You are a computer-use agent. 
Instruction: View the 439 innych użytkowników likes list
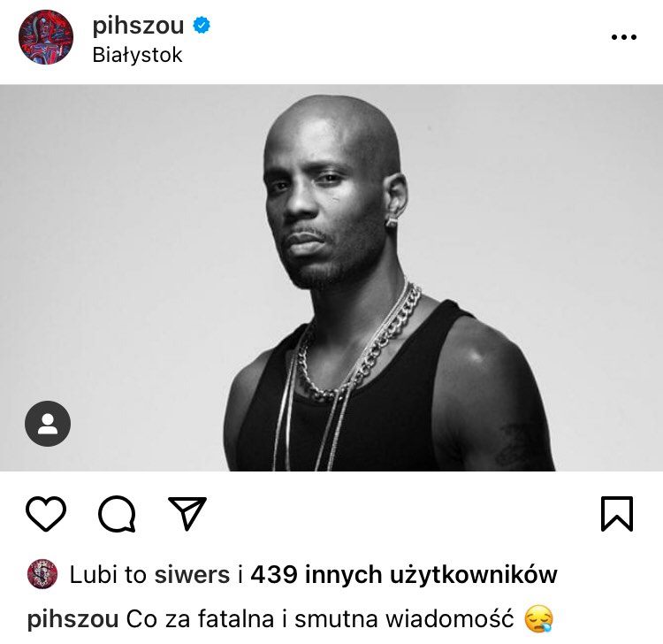pyautogui.click(x=404, y=575)
